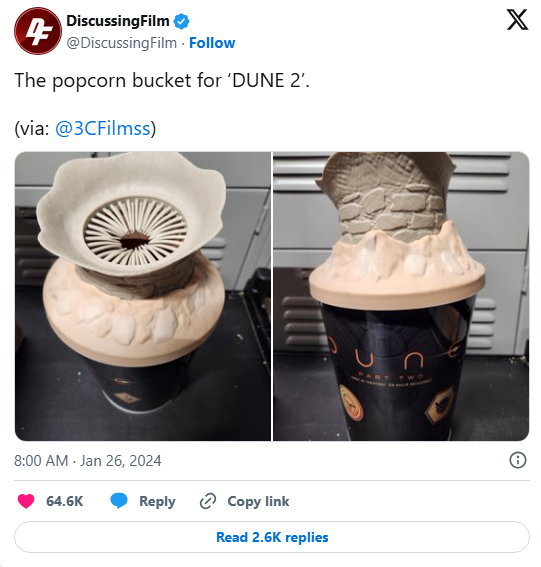Click the chain link icon
Screen dimensions: 541x567
pyautogui.click(x=208, y=501)
